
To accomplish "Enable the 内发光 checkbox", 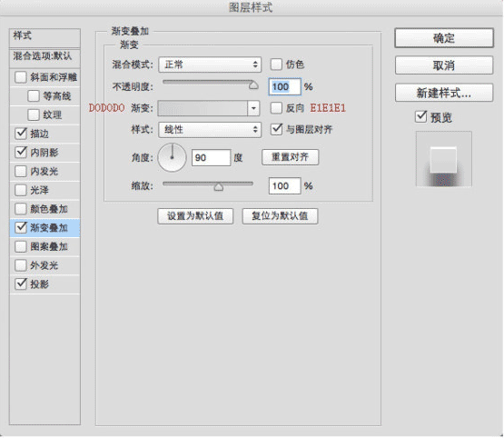I will point(21,171).
